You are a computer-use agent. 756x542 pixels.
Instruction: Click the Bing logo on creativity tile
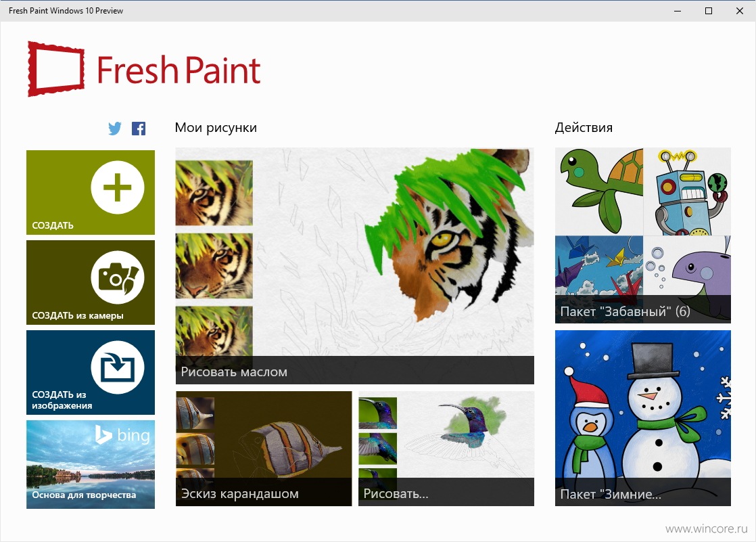[x=122, y=435]
